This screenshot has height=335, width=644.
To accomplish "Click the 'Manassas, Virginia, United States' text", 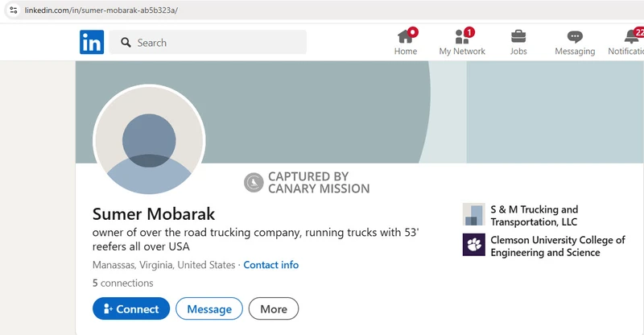I will click(x=164, y=265).
